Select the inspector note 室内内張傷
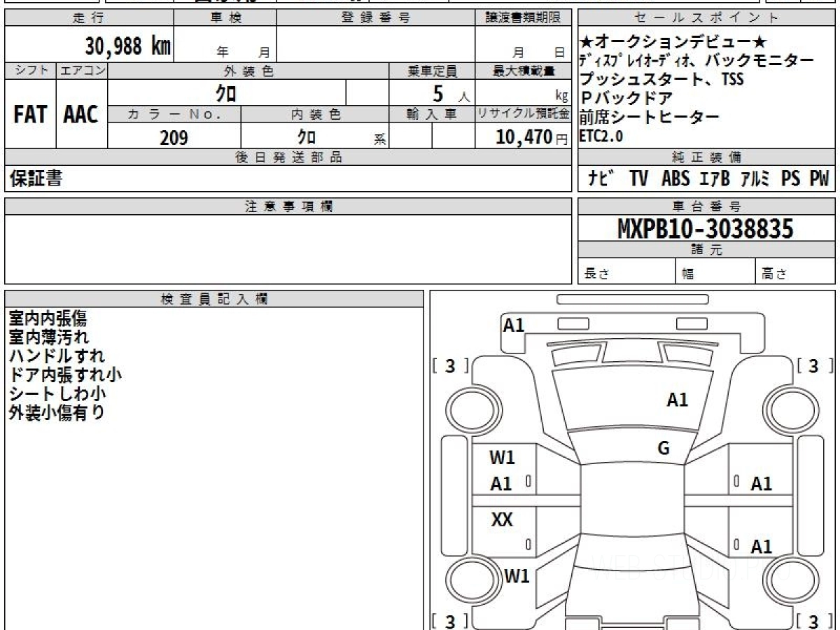This screenshot has width=840, height=630. tap(48, 318)
